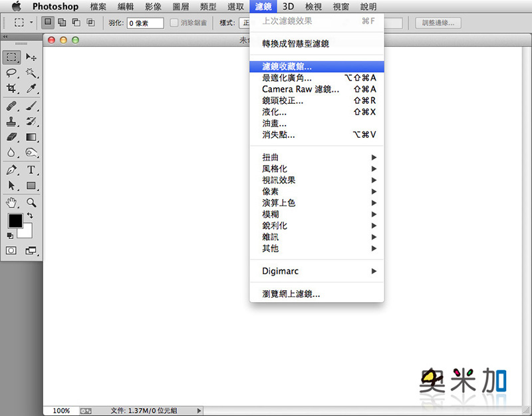Toggle the 消除鋸齒 anti-alias checkbox
Screen dimensions: 532x416
point(174,23)
